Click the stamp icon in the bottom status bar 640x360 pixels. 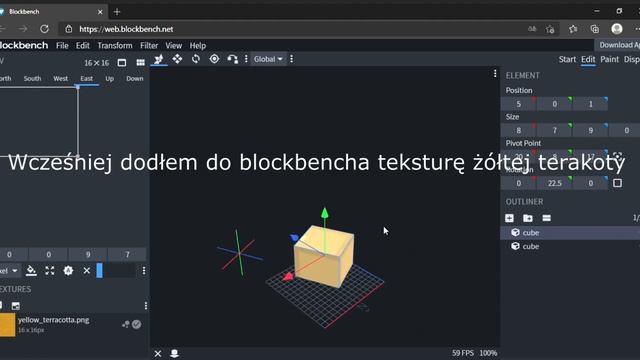[174, 353]
